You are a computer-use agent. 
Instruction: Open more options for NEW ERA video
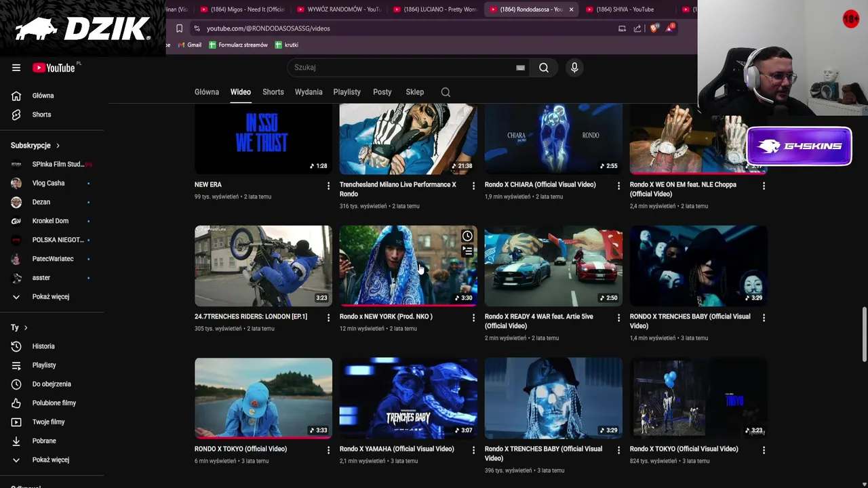coord(328,186)
